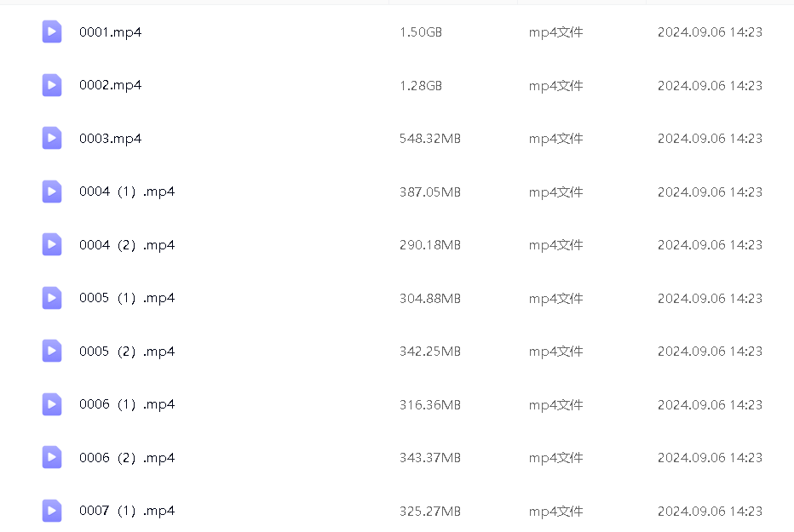Click the video icon for 0001.mp4
The image size is (794, 532).
52,32
